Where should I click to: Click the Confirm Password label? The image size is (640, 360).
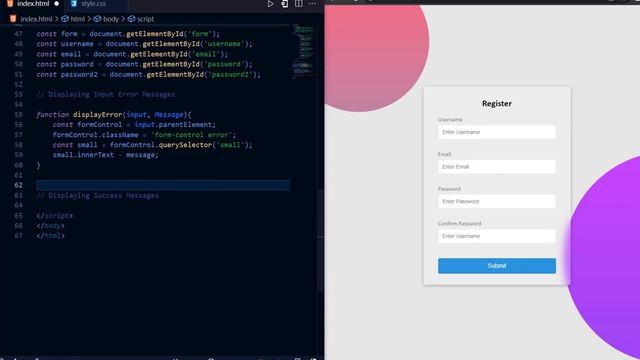tap(460, 224)
